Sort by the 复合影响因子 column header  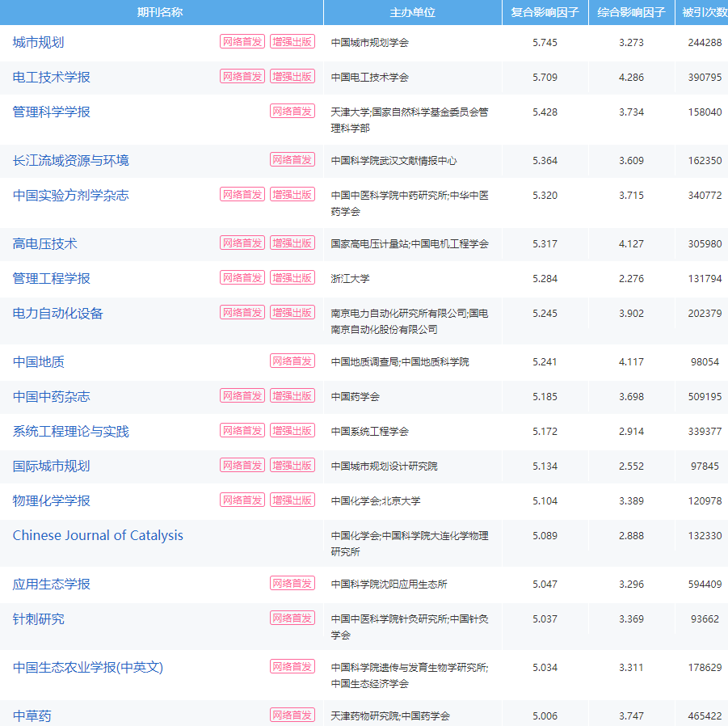click(x=545, y=13)
